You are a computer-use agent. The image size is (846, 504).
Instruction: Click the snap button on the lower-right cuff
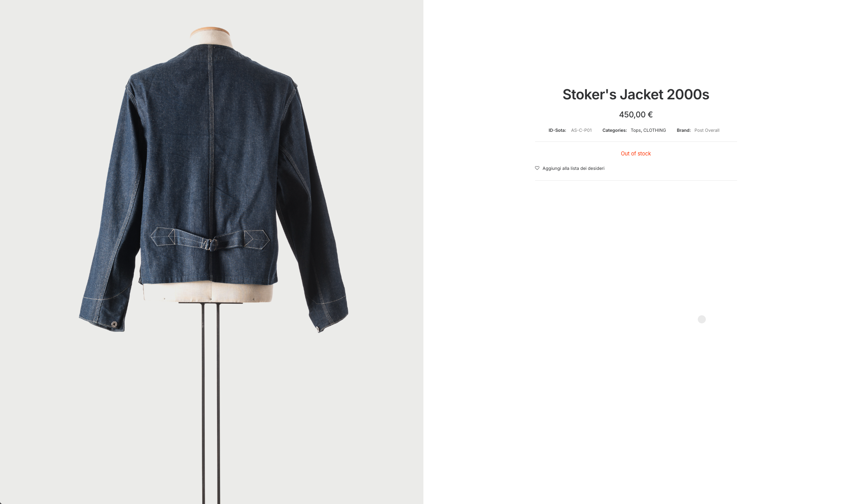click(x=318, y=329)
